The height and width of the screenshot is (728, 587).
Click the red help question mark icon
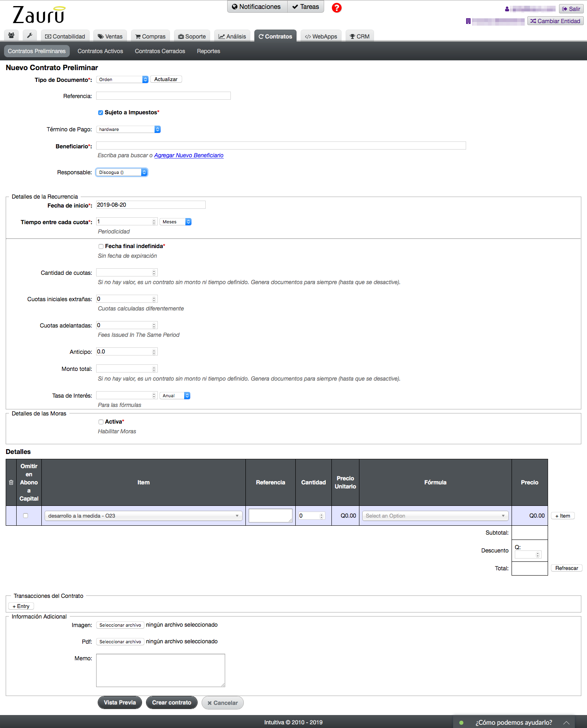(x=337, y=8)
